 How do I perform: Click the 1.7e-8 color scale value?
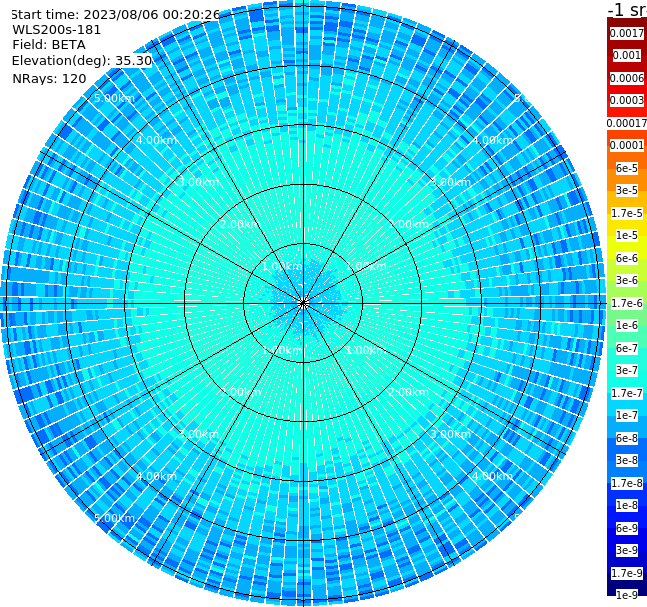[x=627, y=483]
